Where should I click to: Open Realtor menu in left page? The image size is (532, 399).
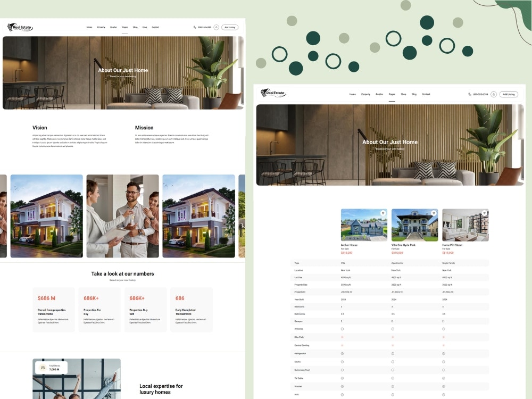(113, 27)
